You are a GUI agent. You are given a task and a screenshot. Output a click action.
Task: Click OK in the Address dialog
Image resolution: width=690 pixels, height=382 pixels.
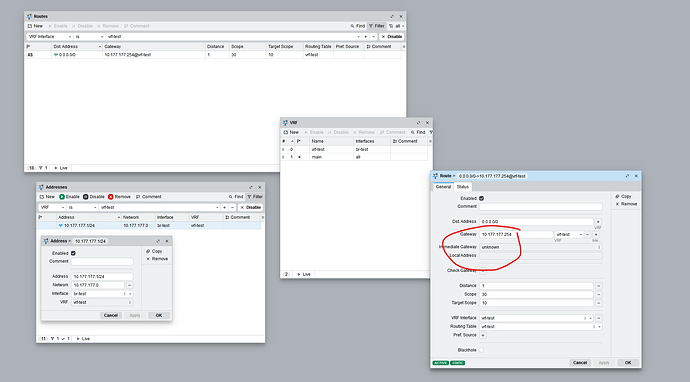tap(159, 316)
